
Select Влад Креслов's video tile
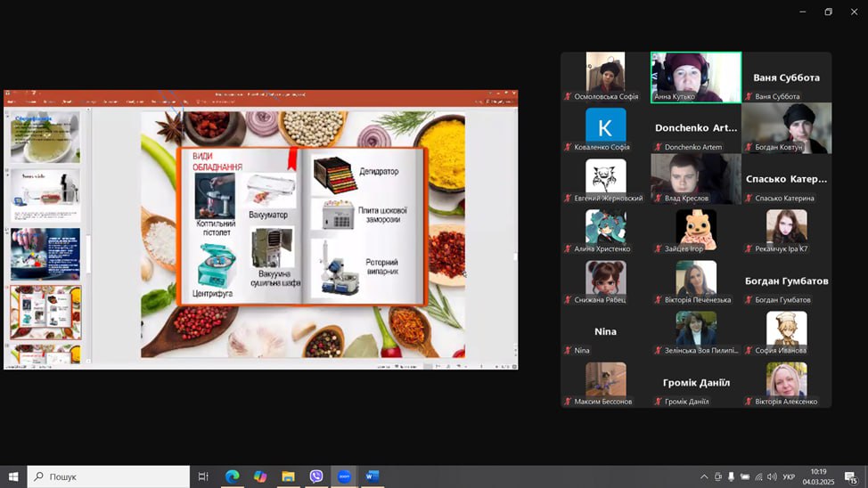(x=695, y=178)
